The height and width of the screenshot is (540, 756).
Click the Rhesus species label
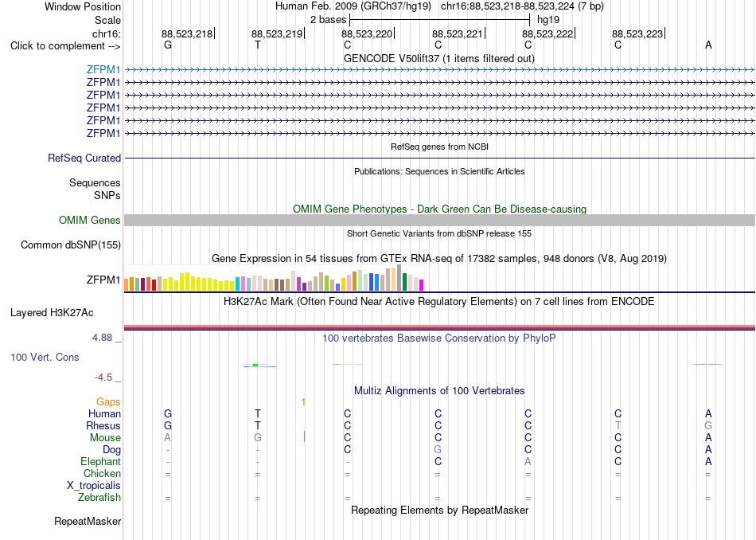pyautogui.click(x=103, y=426)
